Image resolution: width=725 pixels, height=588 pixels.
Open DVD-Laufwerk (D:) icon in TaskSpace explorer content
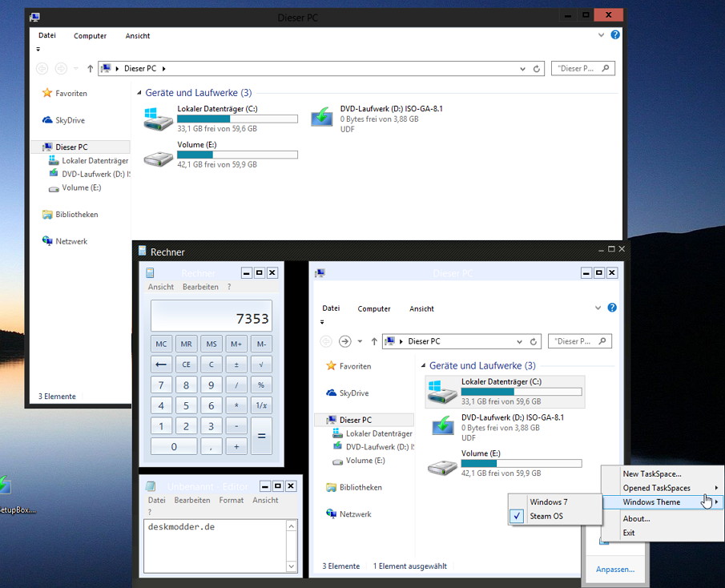coord(442,425)
